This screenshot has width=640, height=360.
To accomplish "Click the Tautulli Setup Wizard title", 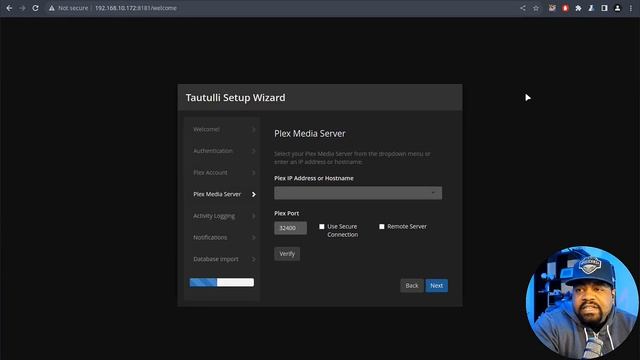I will pos(236,98).
